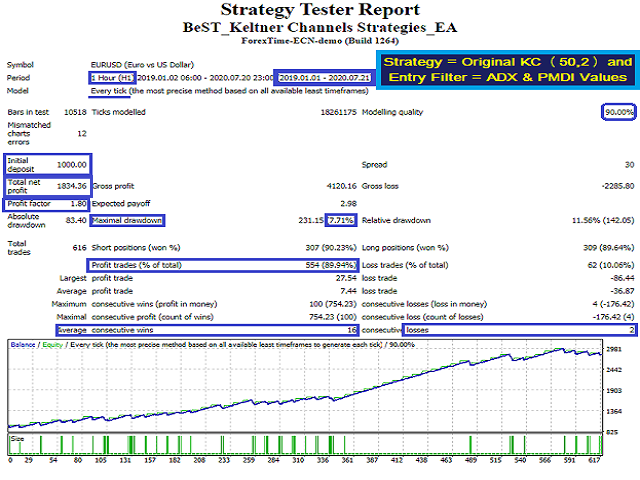The height and width of the screenshot is (480, 640).
Task: Select the 'Maximal drawdown' label
Action: coord(127,220)
